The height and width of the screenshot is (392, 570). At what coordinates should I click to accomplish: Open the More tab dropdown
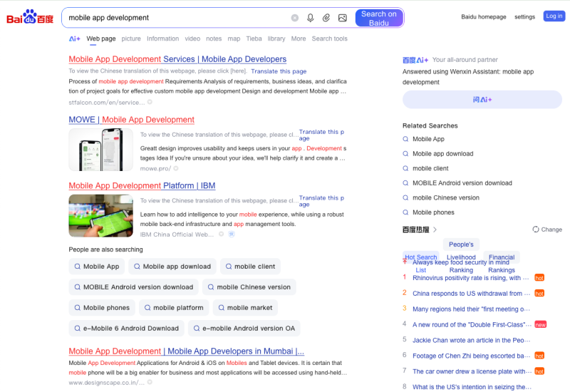[x=299, y=38]
